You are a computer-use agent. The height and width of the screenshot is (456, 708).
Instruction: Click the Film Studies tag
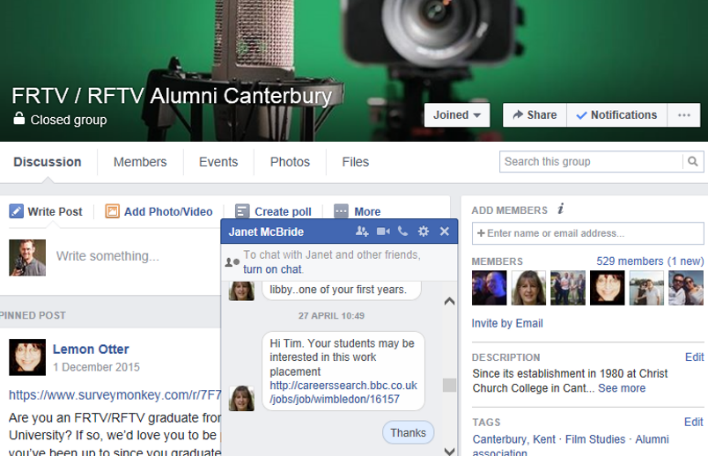click(x=595, y=439)
